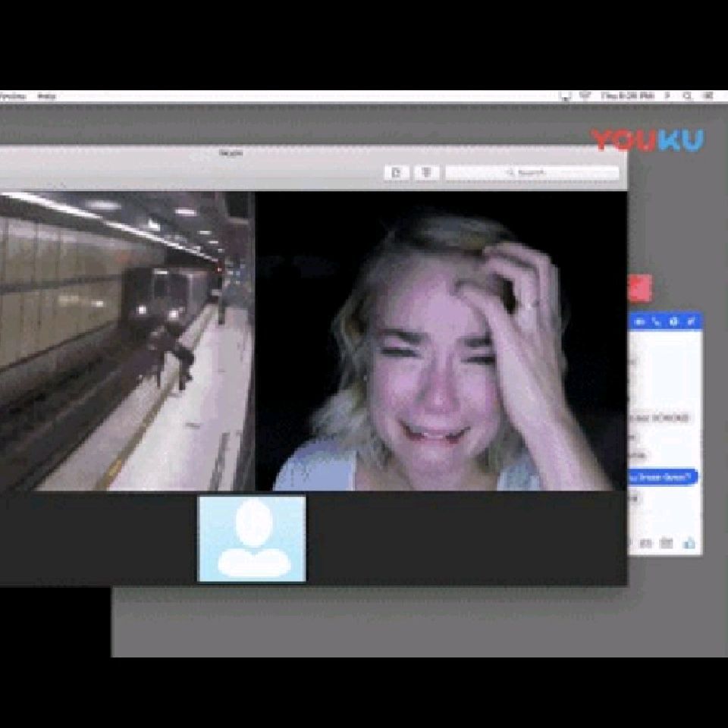
Task: Send a thumbs-up like in chat
Action: (689, 543)
